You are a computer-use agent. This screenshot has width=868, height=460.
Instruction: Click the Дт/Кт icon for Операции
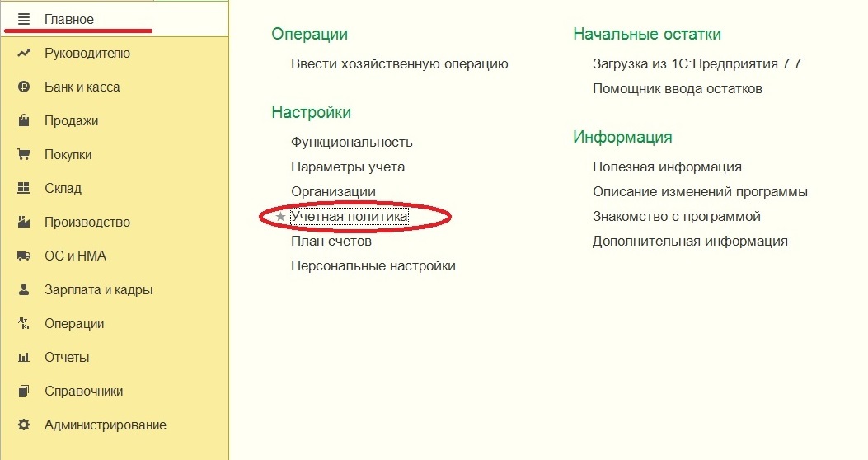24,323
